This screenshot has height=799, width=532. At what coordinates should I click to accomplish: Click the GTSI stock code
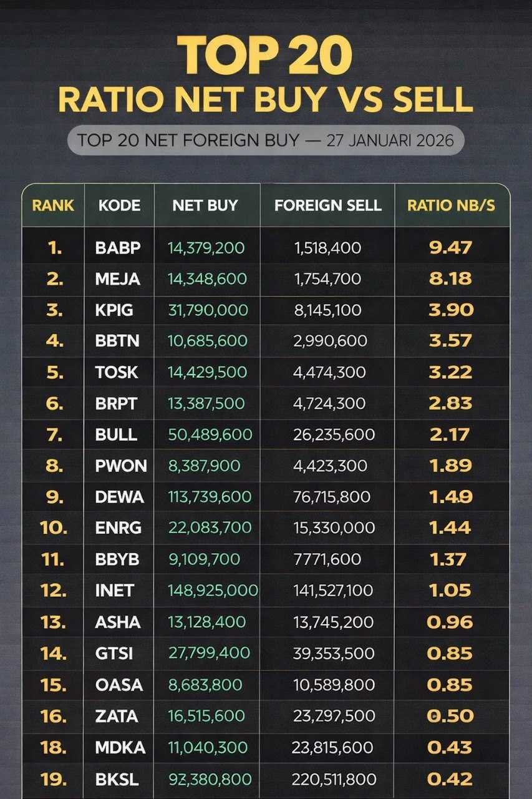pyautogui.click(x=114, y=653)
